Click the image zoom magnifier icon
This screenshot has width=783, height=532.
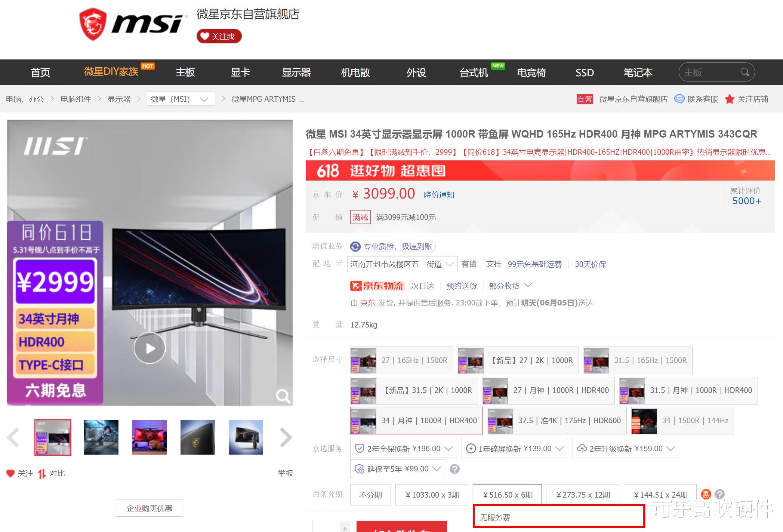tap(283, 396)
